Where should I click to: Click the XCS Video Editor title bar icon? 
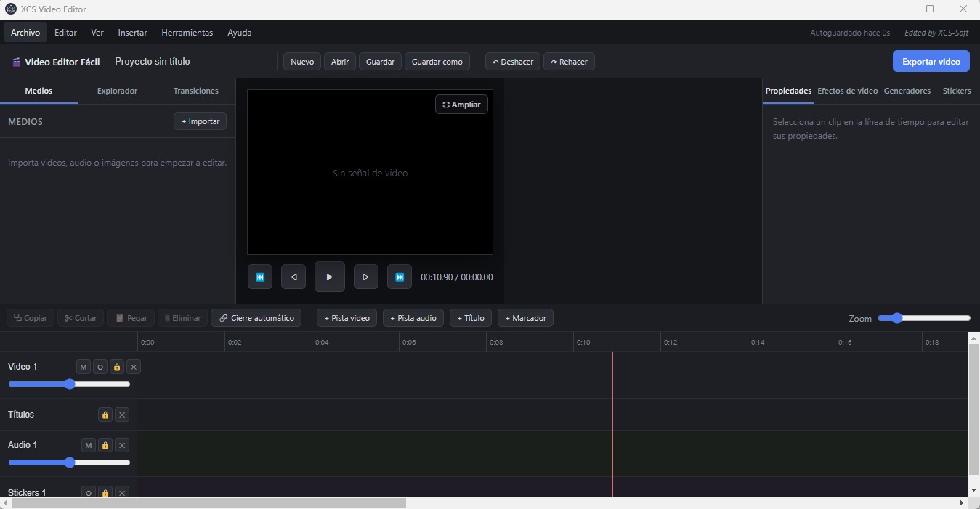coord(11,9)
